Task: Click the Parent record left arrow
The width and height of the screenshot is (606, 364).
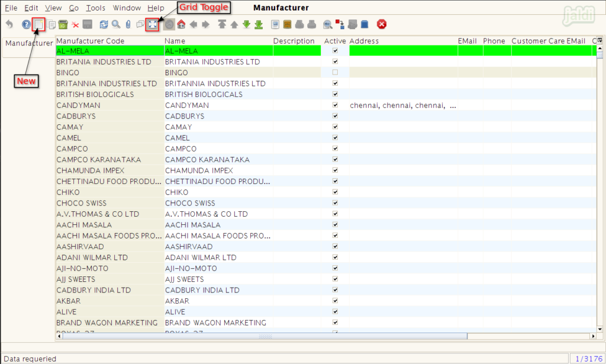Action: pos(194,24)
